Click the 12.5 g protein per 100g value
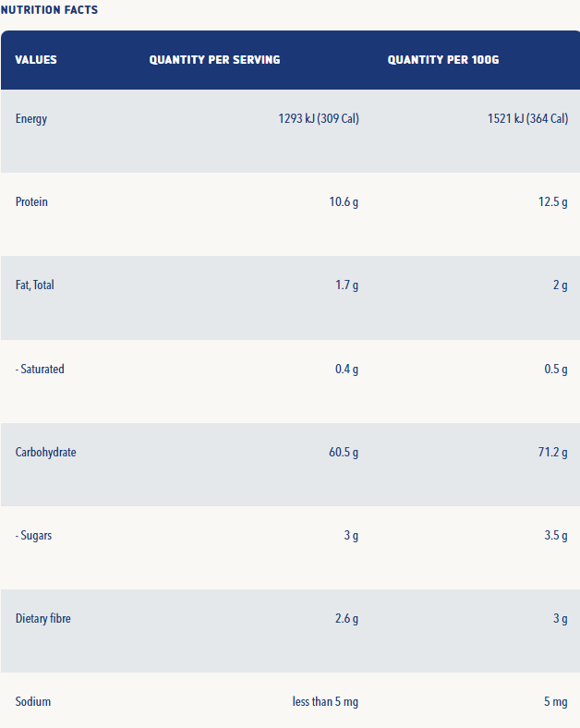This screenshot has width=580, height=728. 553,202
